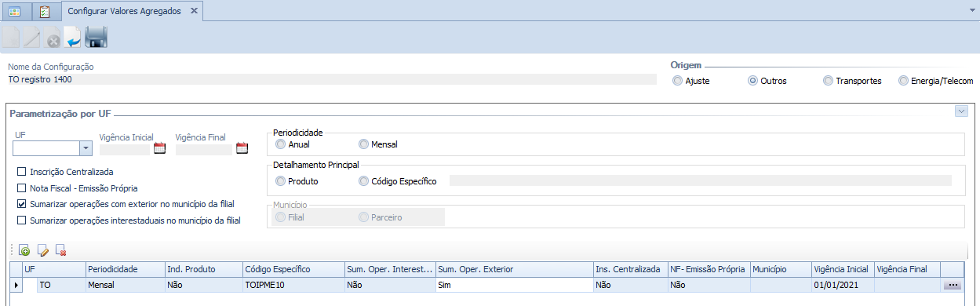The height and width of the screenshot is (306, 980).
Task: Click the undo blue arrow toolbar icon
Action: tap(73, 37)
